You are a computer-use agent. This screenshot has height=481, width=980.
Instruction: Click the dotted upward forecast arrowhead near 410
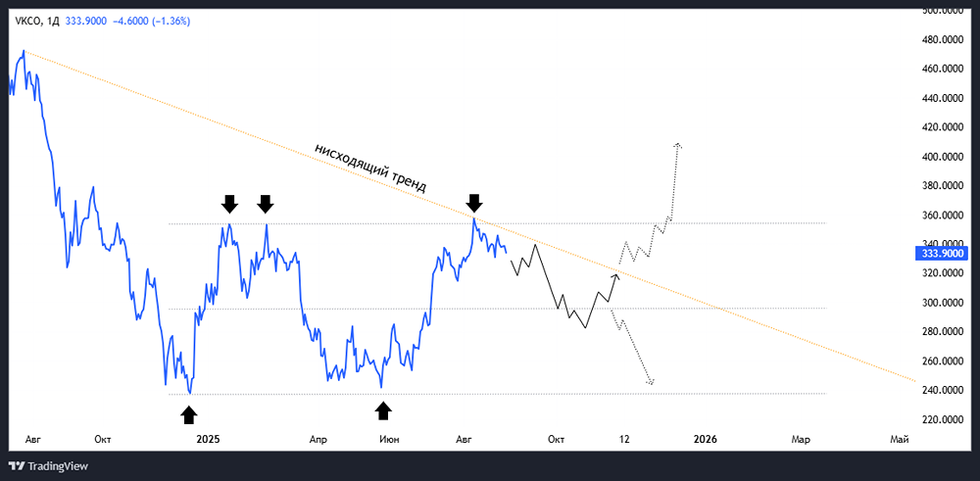tap(678, 146)
